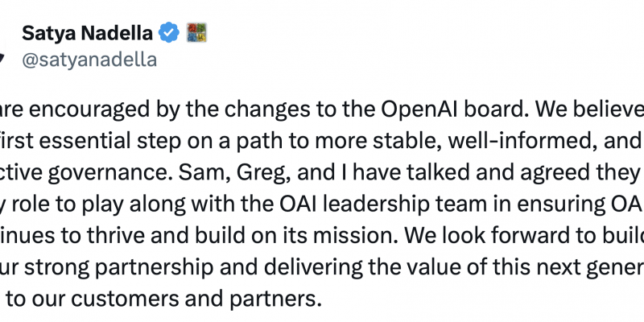Click the @satyanadella handle

[x=89, y=60]
